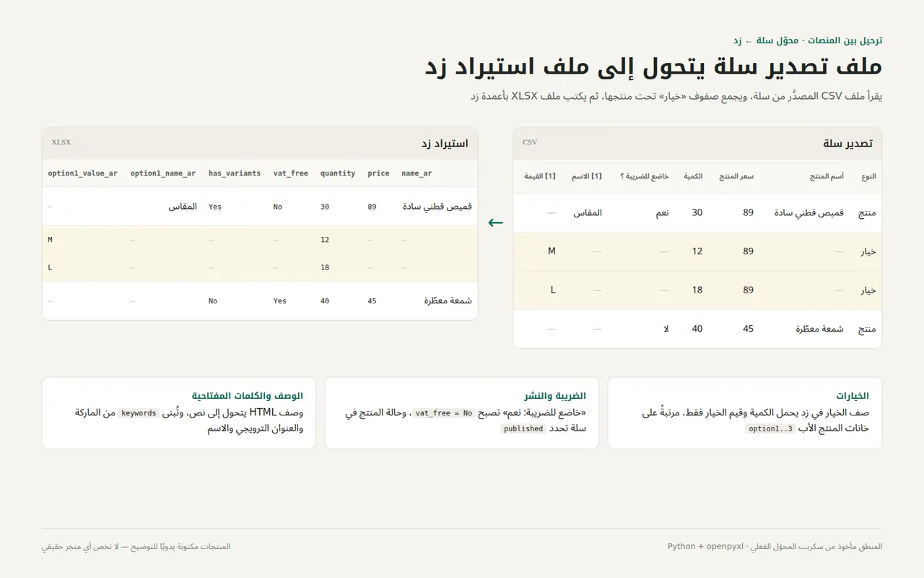The image size is (924, 578).
Task: Click the '[1] الاسم' column header
Action: pyautogui.click(x=587, y=176)
